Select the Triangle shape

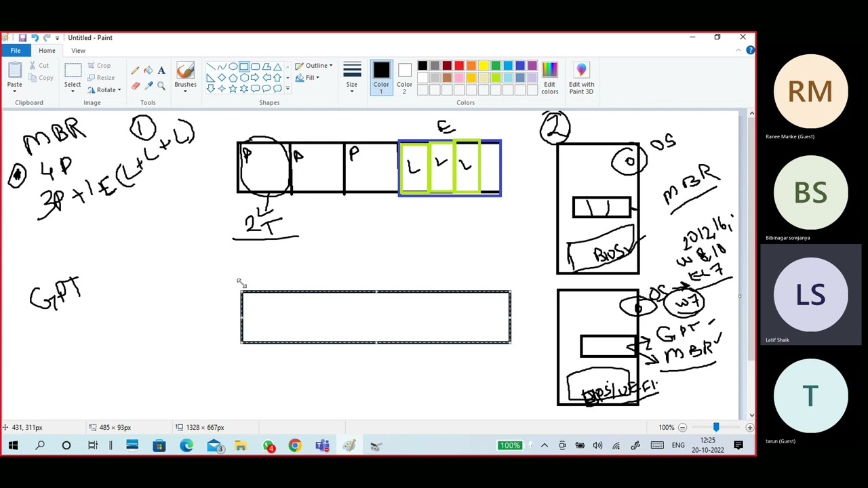(x=277, y=66)
